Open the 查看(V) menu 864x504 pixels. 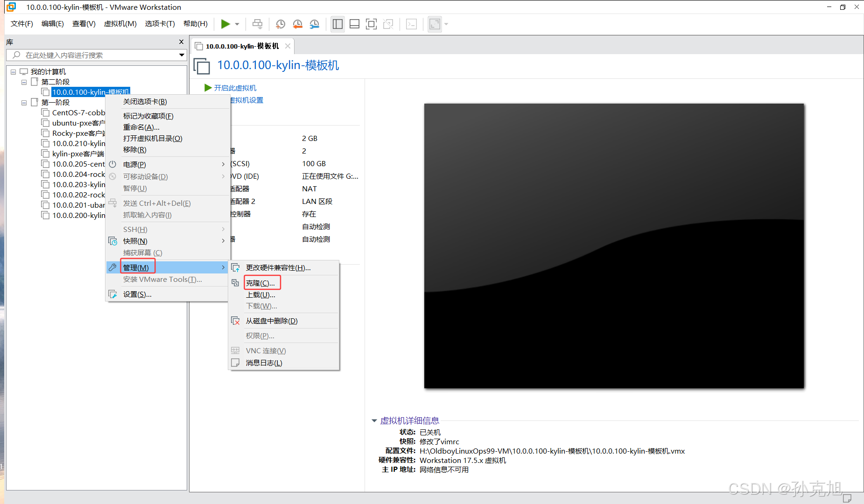(84, 24)
